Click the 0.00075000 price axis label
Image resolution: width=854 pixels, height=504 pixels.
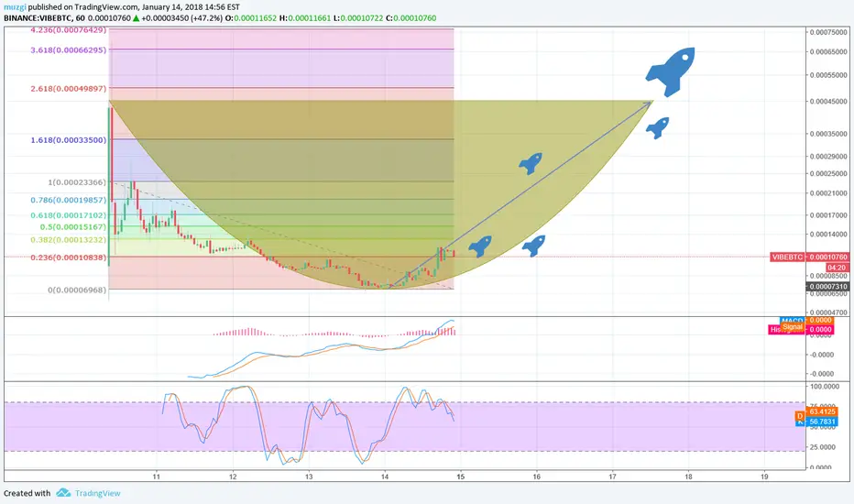click(x=828, y=33)
